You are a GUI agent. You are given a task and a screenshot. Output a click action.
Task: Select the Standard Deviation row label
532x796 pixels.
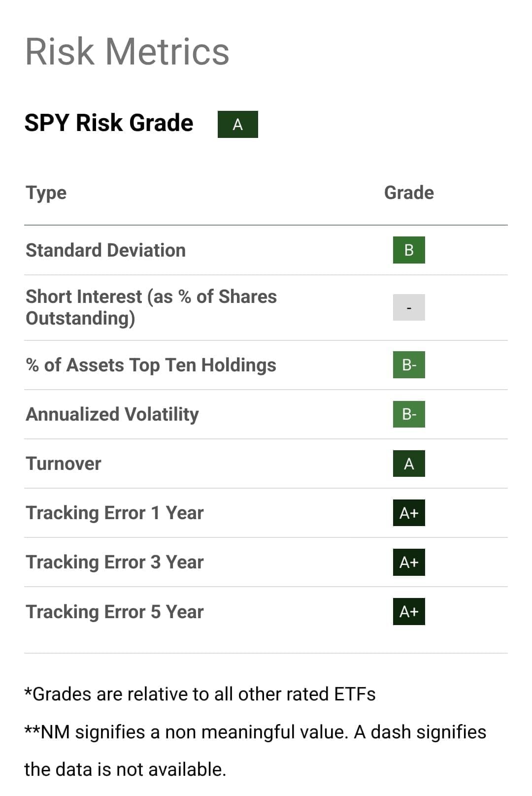coord(106,250)
